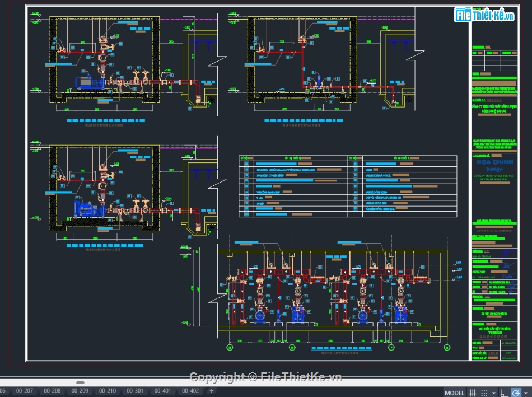Click the HOA CHINH Design logo text

click(x=494, y=165)
